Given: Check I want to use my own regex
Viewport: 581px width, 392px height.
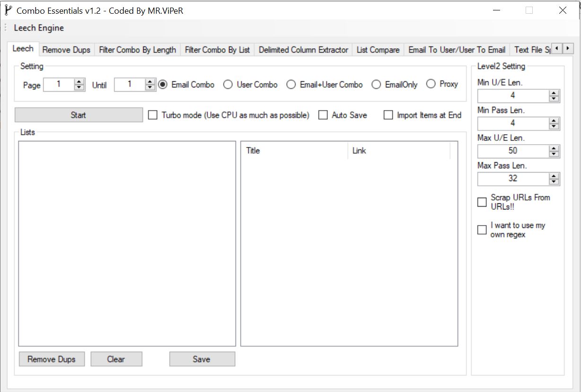Looking at the screenshot, I should click(482, 230).
